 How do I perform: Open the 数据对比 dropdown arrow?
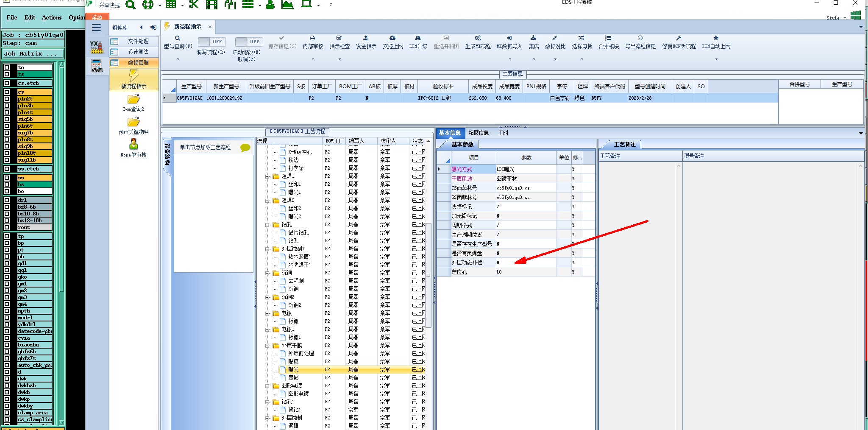(555, 59)
